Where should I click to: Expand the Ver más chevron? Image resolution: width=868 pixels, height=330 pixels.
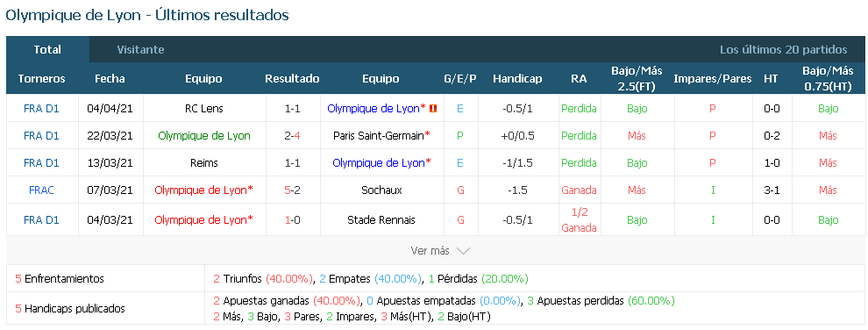(463, 251)
